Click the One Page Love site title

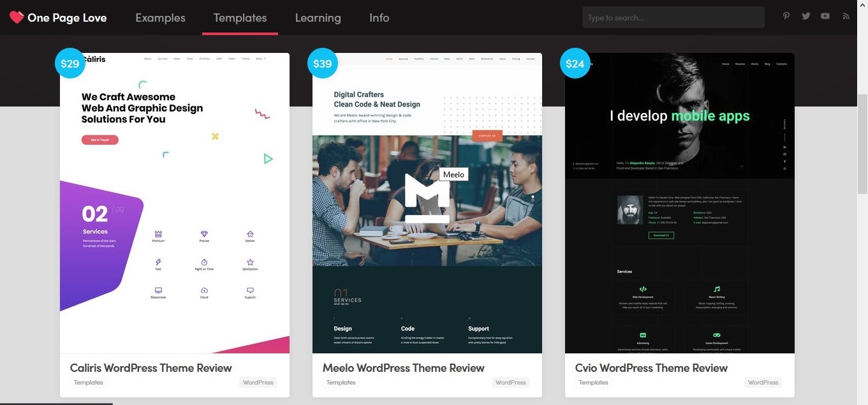67,18
